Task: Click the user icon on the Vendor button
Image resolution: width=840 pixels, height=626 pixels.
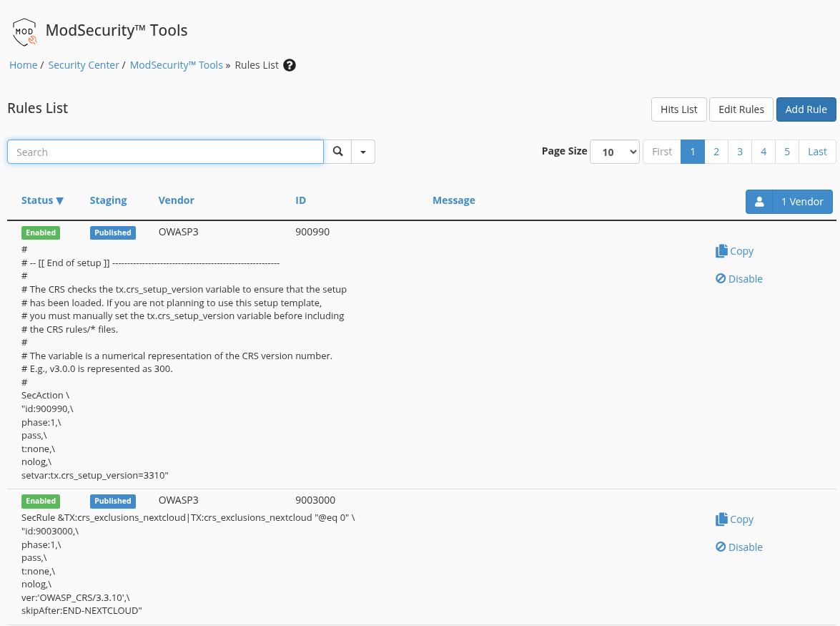Action: pos(759,202)
